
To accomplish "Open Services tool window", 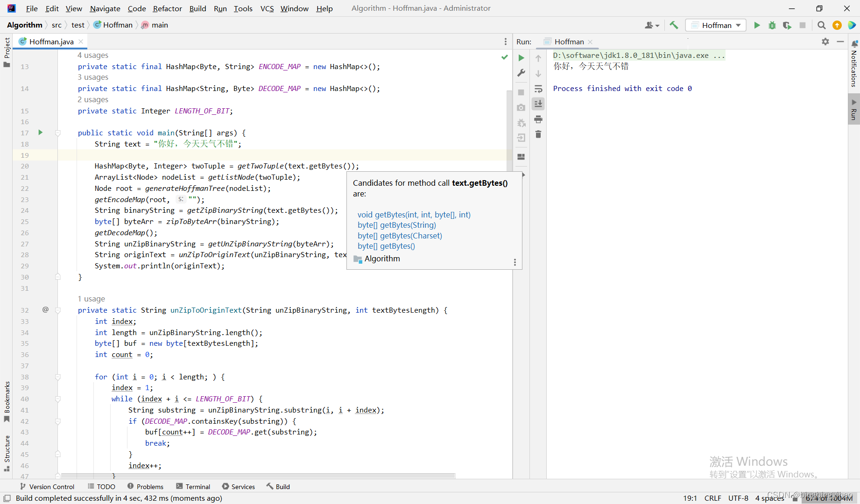I will pos(239,486).
